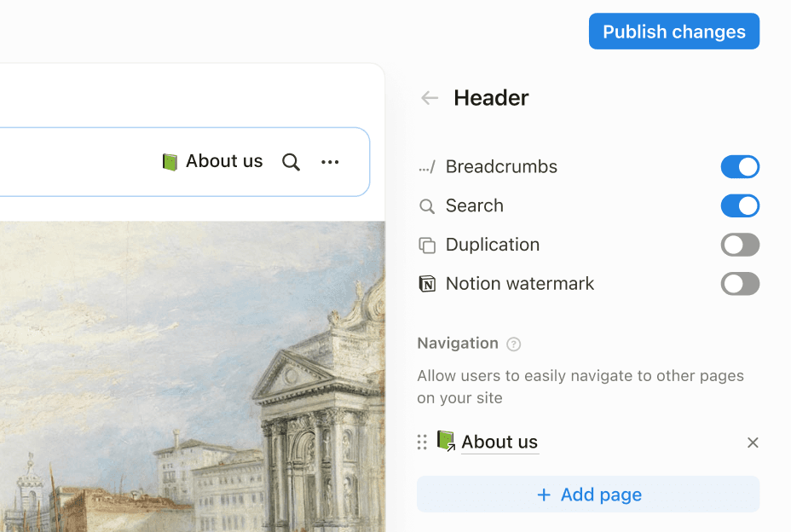
Task: Click the Breadcrumbs slash icon
Action: [x=427, y=167]
